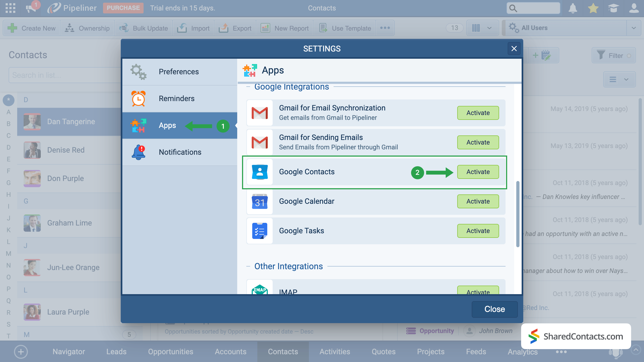Click Filter button in Contacts
This screenshot has height=362, width=644.
[x=614, y=56]
